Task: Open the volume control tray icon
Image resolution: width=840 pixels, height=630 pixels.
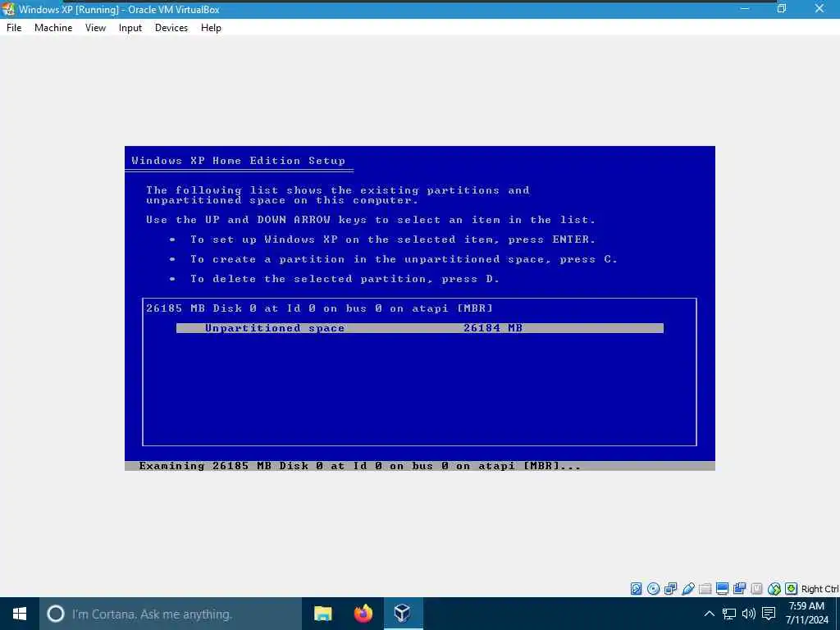Action: pos(749,614)
